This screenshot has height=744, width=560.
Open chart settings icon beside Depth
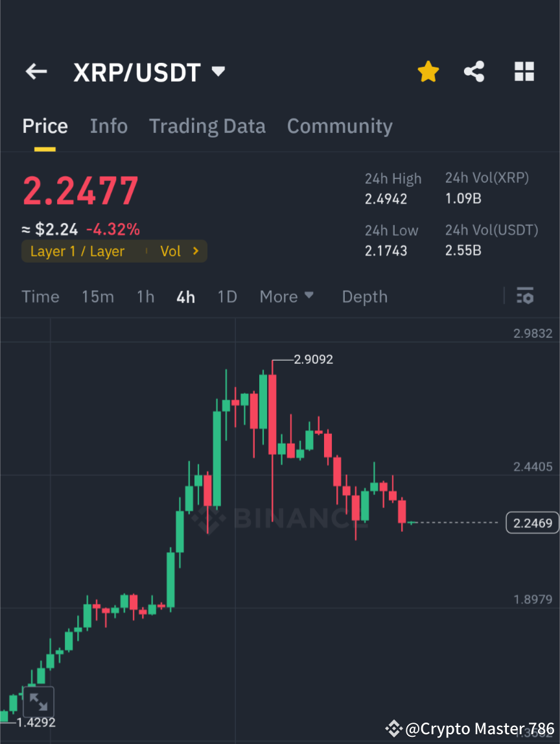pos(525,296)
